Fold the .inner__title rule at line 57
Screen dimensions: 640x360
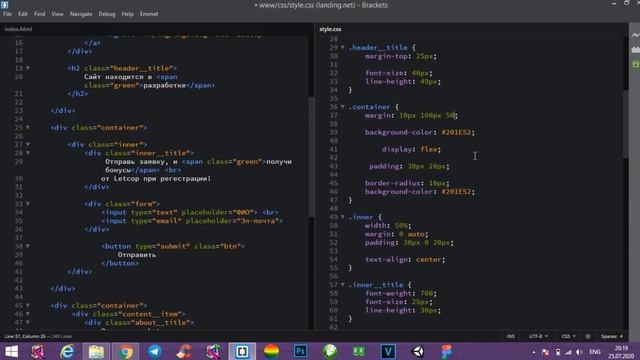343,284
